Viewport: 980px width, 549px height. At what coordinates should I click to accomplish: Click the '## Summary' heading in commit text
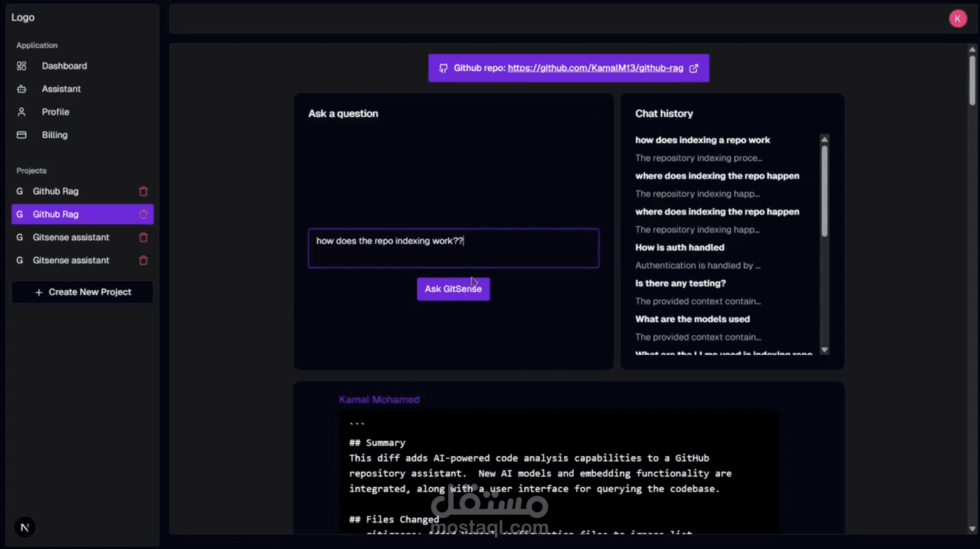point(377,443)
